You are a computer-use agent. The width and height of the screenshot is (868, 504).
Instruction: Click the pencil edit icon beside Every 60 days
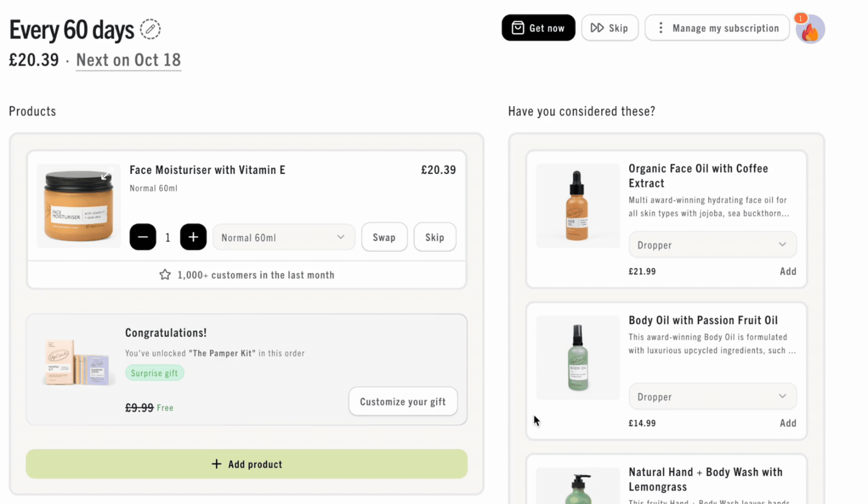[150, 29]
